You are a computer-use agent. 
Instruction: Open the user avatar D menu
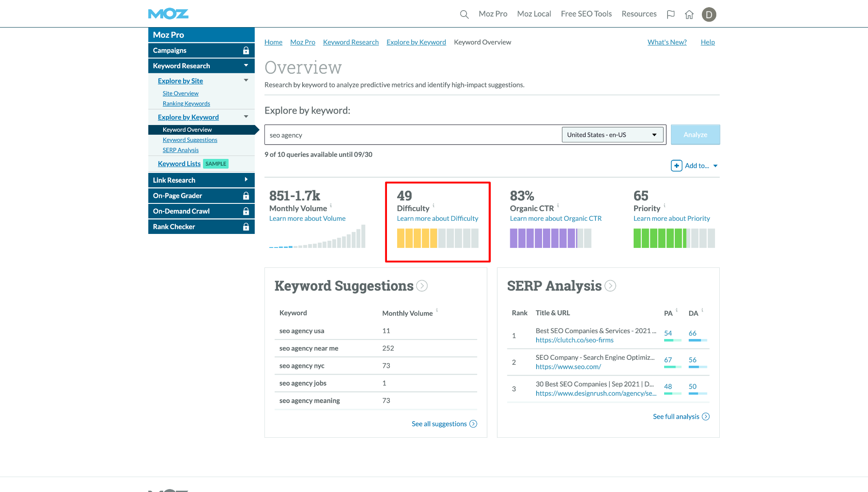709,14
